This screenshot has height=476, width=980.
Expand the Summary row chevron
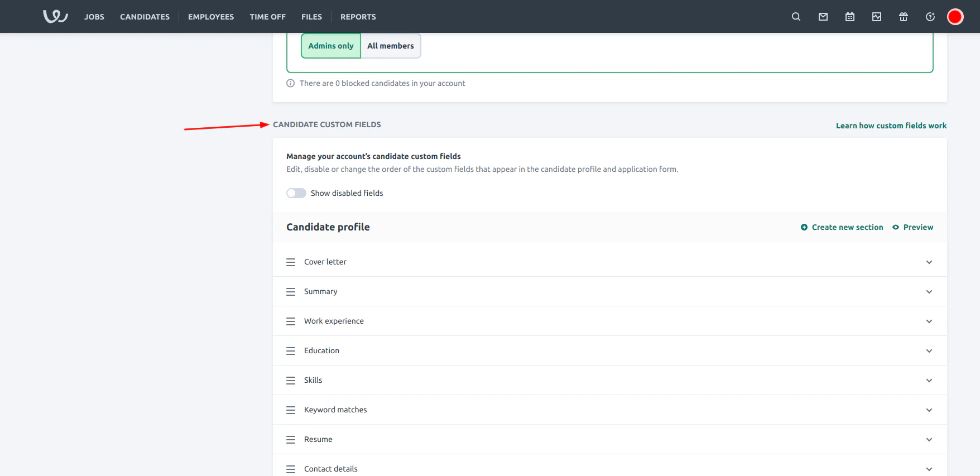pos(929,292)
